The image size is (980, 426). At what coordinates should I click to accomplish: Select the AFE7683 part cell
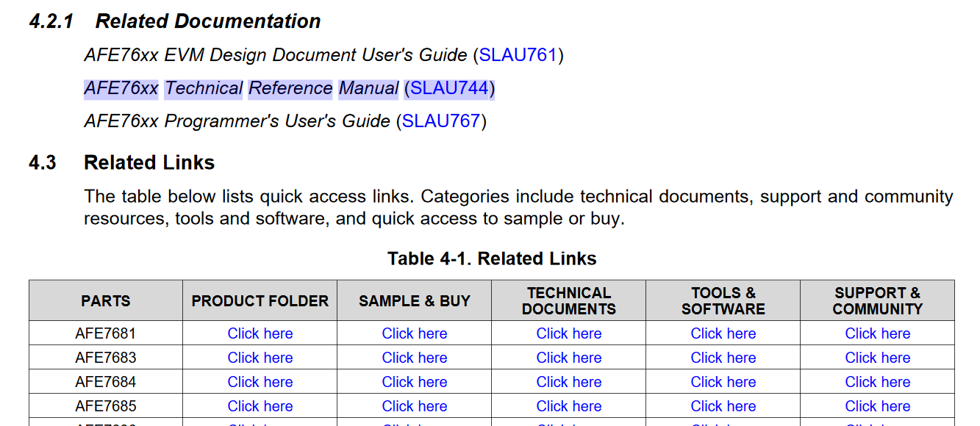[x=106, y=358]
